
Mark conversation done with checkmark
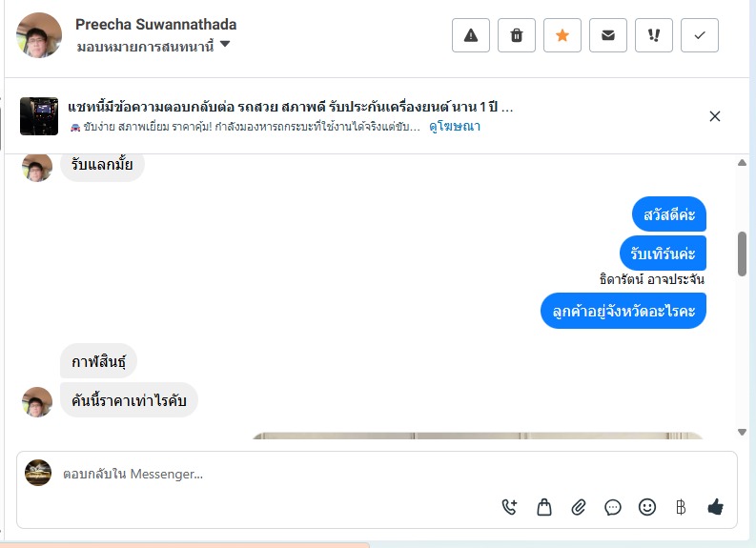[x=700, y=35]
